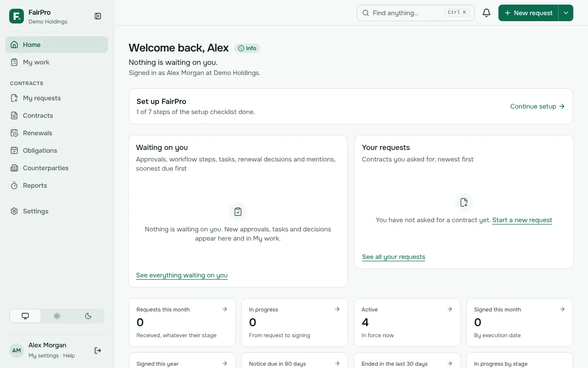Image resolution: width=588 pixels, height=368 pixels.
Task: Open In progress card arrow
Action: click(337, 309)
